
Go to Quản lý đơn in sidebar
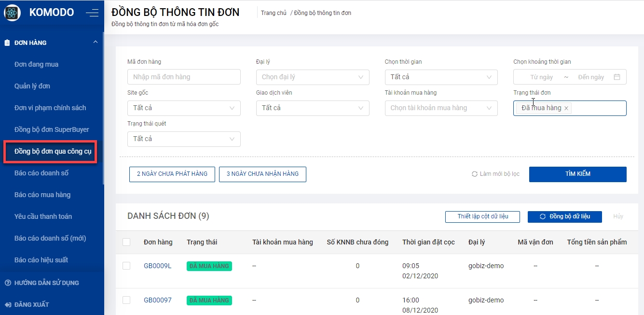[32, 86]
